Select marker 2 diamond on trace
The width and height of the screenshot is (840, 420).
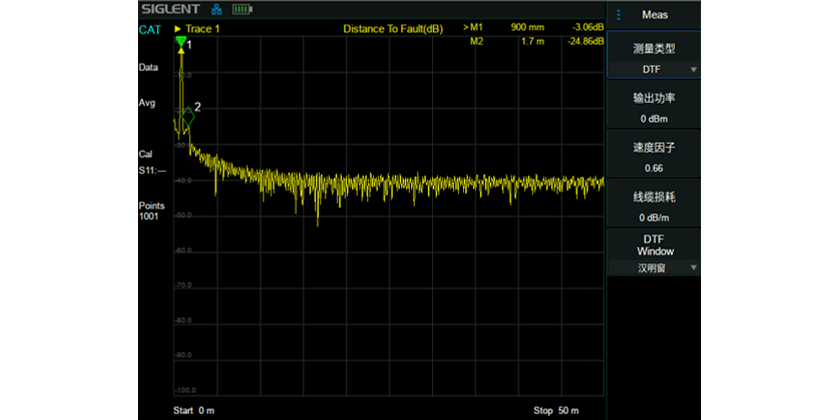point(187,116)
